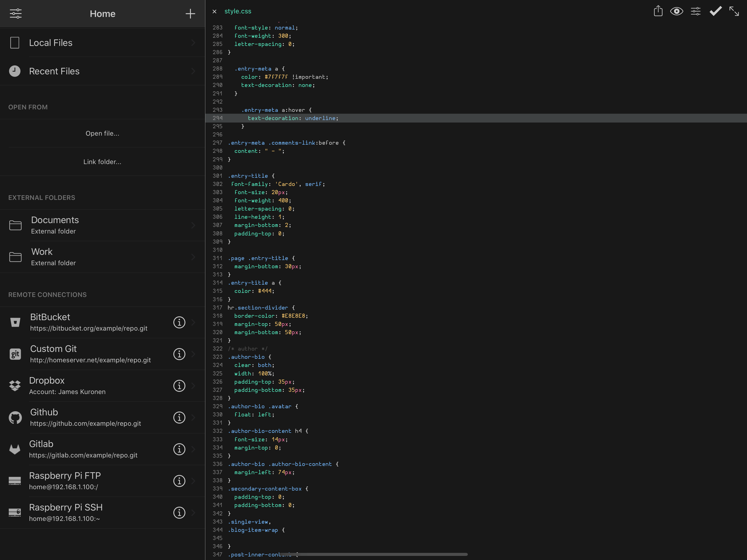Viewport: 747px width, 560px height.
Task: Place cursor on highlighted line 294
Action: tap(476, 118)
